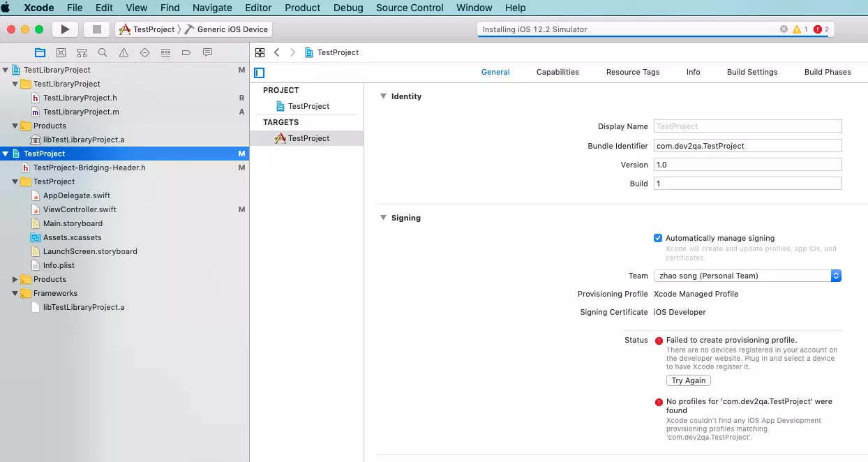
Task: Click the Build number field
Action: (747, 184)
